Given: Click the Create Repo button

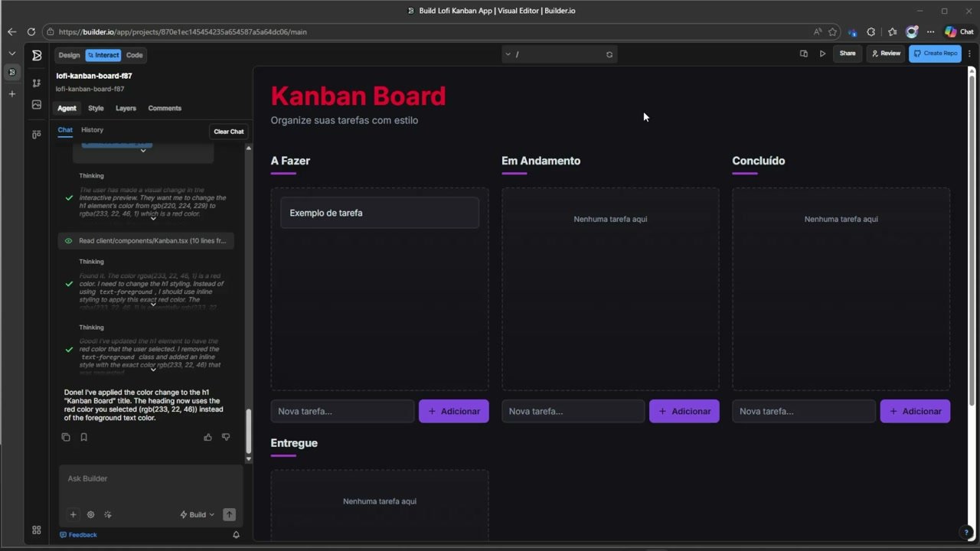Looking at the screenshot, I should click(x=935, y=54).
